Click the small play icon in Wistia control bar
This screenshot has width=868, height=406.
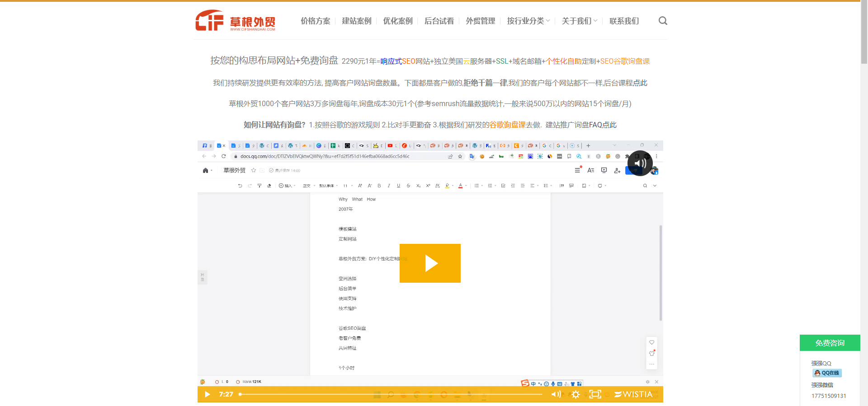coord(207,394)
